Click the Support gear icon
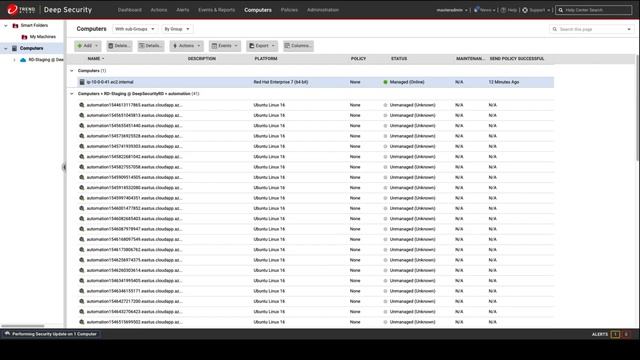 click(525, 10)
